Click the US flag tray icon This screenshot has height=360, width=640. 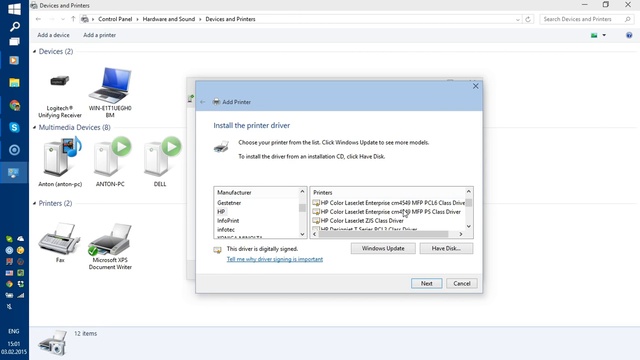tap(9, 273)
